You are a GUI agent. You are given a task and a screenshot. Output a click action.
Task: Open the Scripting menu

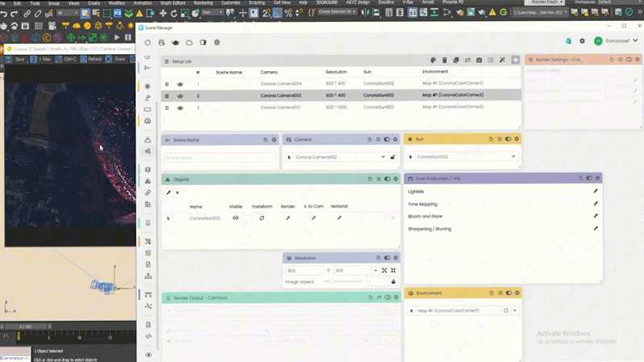(257, 2)
